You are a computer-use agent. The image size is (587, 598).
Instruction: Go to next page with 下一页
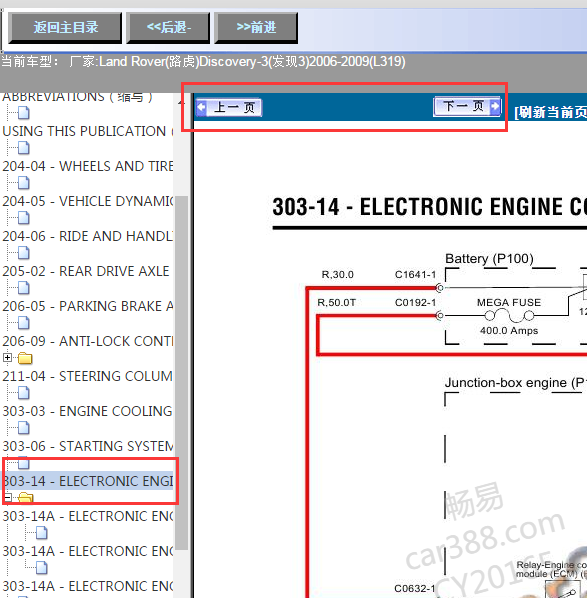tap(467, 106)
